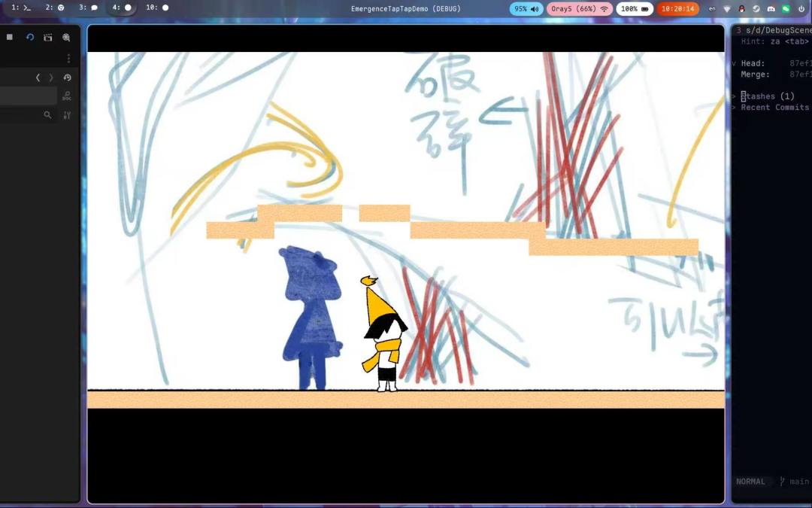
Task: Open the Steam tray icon
Action: tap(756, 9)
